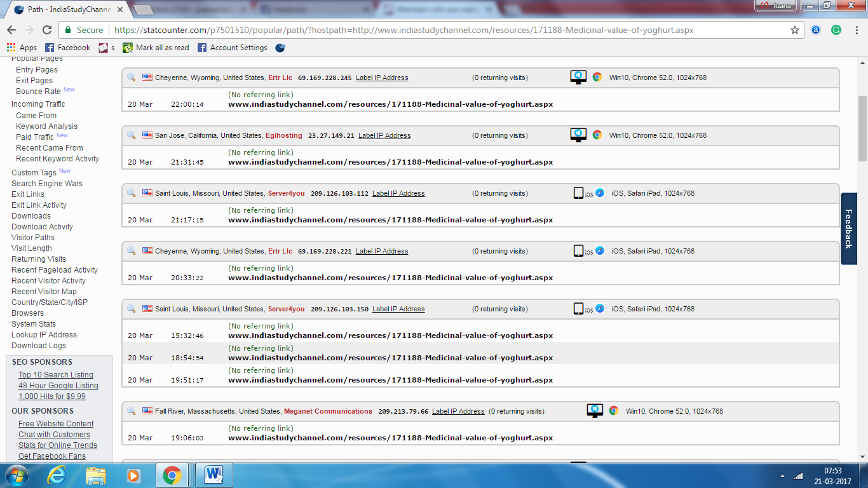Image resolution: width=868 pixels, height=488 pixels.
Task: Open Entry Pages in sidebar
Action: (x=37, y=70)
